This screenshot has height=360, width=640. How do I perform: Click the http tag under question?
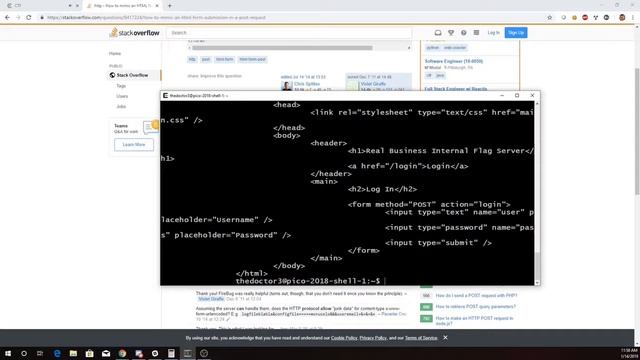[x=192, y=59]
